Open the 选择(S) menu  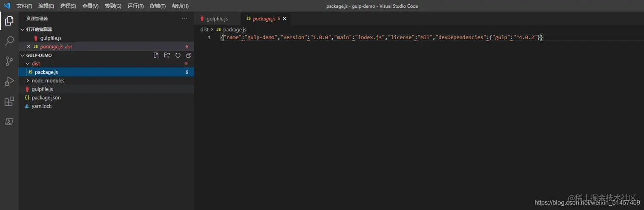68,6
